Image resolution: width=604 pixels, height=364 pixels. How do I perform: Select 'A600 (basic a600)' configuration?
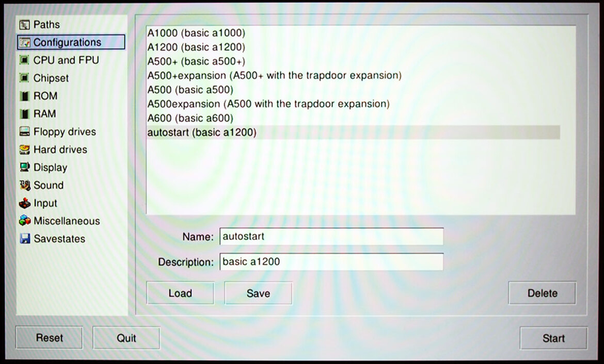coord(353,118)
